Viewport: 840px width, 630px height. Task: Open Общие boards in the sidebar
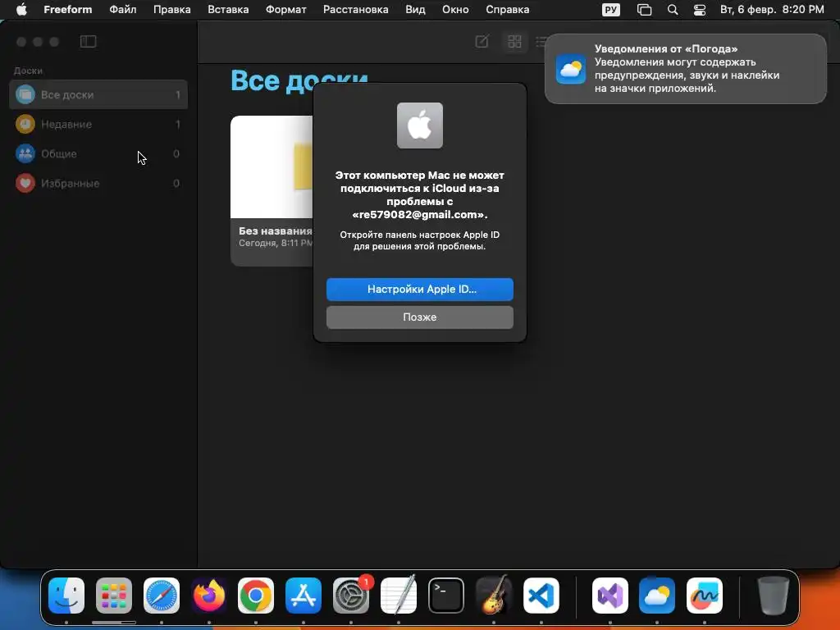pyautogui.click(x=98, y=153)
